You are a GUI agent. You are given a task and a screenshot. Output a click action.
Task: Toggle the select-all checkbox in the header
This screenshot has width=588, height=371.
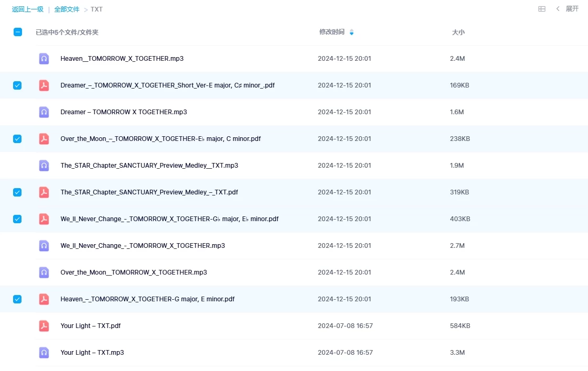pyautogui.click(x=17, y=32)
